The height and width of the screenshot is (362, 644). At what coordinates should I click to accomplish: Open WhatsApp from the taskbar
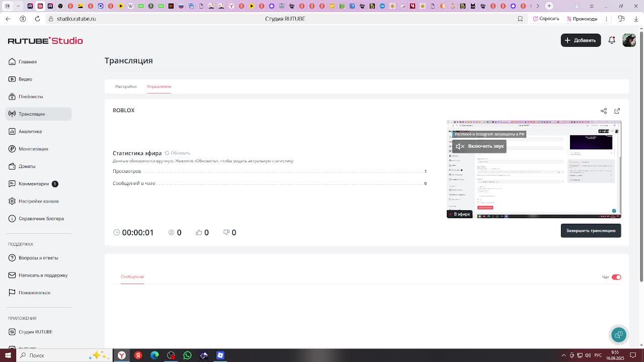coord(187,355)
